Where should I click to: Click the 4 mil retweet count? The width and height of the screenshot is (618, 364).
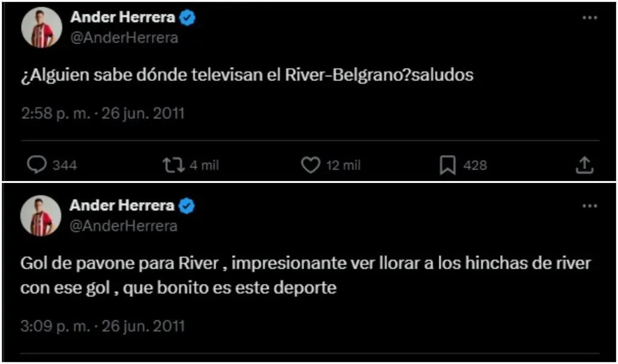pyautogui.click(x=203, y=165)
